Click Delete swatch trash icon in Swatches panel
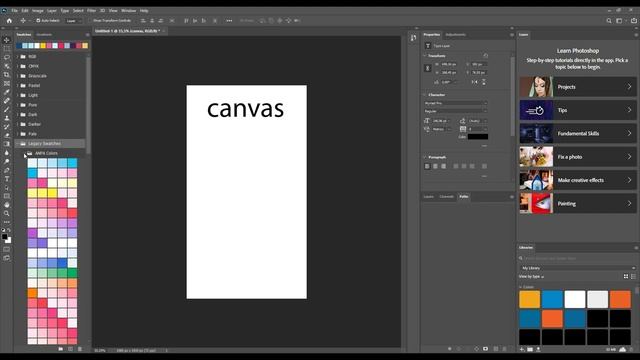640x360 pixels. [x=80, y=349]
